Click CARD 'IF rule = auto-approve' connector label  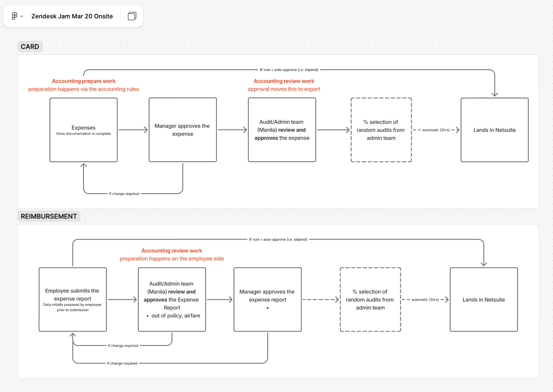coord(289,70)
